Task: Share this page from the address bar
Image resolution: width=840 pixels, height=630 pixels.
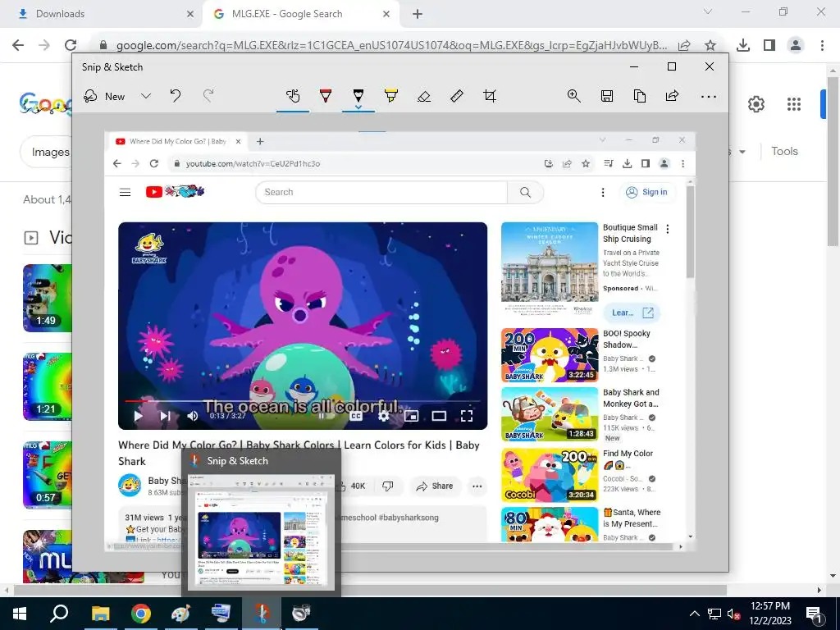Action: 684,46
